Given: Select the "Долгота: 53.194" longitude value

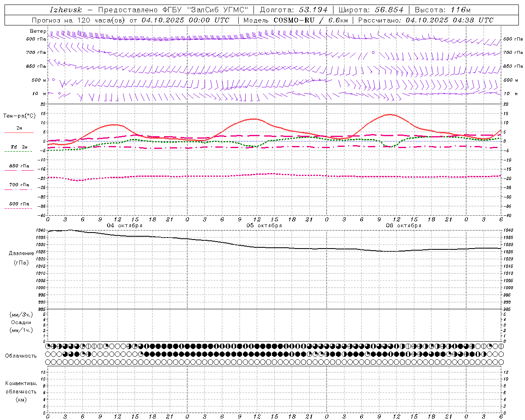Looking at the screenshot, I should (x=294, y=10).
